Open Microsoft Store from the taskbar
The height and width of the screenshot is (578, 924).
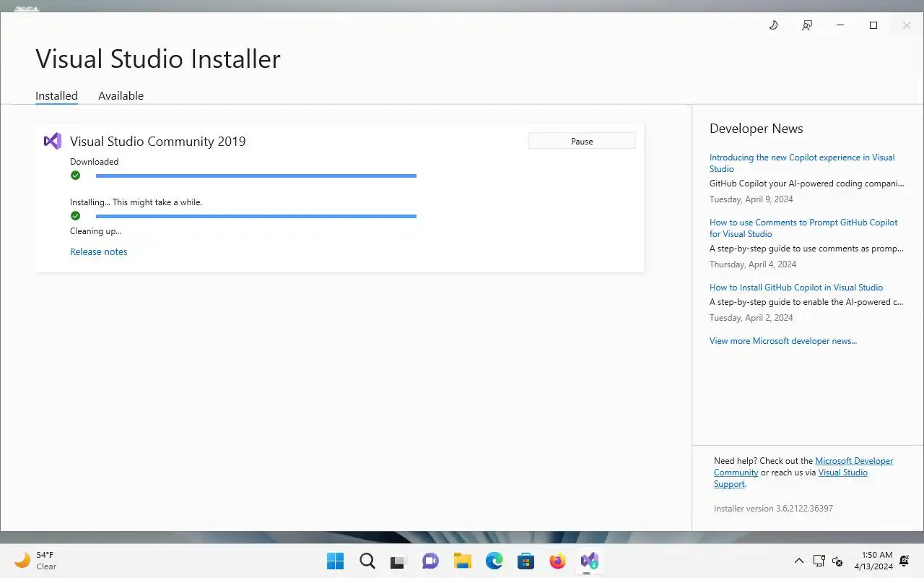[526, 561]
